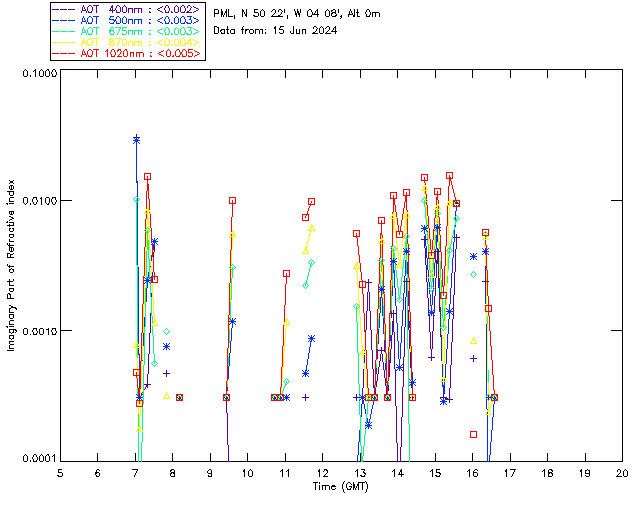The image size is (640, 512).
Task: Click the 0.0100 y-axis tick label
Action: point(37,201)
